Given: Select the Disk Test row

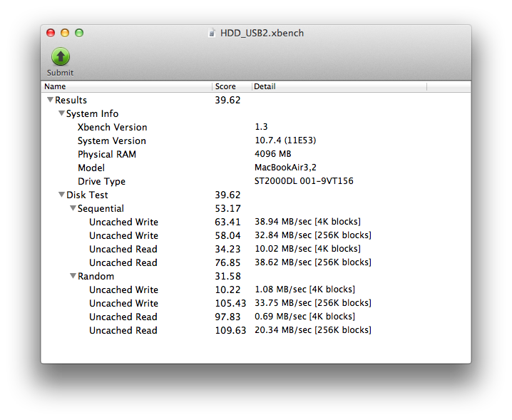Looking at the screenshot, I should [x=256, y=195].
